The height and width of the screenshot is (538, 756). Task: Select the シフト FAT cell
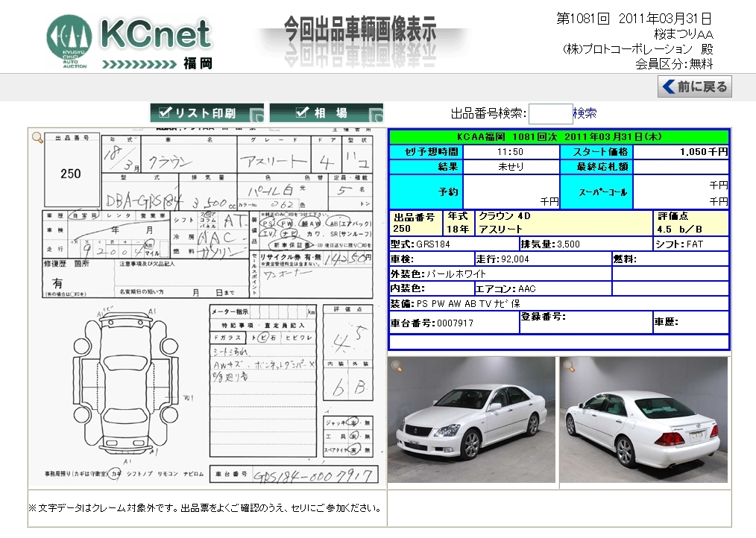click(x=690, y=244)
